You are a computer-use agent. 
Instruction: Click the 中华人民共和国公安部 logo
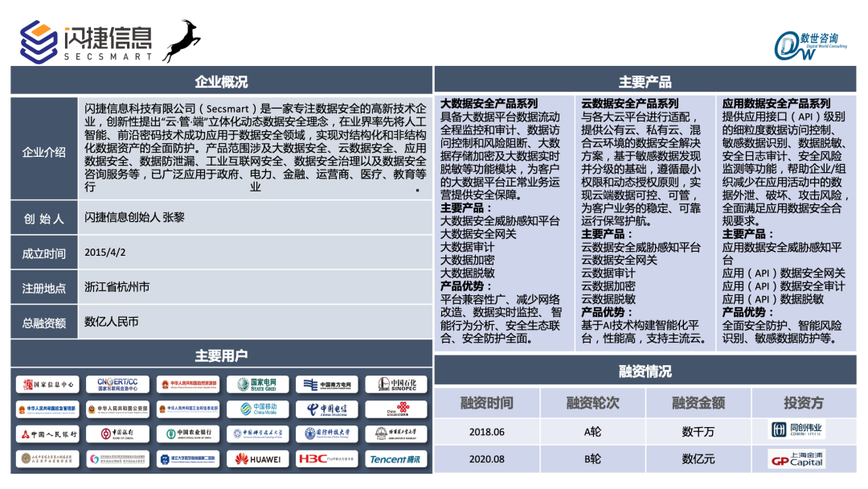[x=117, y=409]
